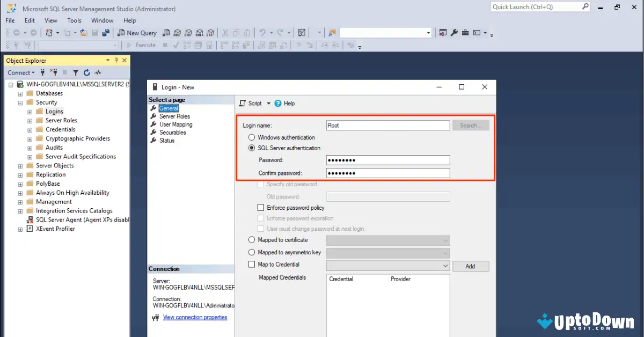This screenshot has width=644, height=337.
Task: Open a new XMLA query window
Action: [x=199, y=33]
